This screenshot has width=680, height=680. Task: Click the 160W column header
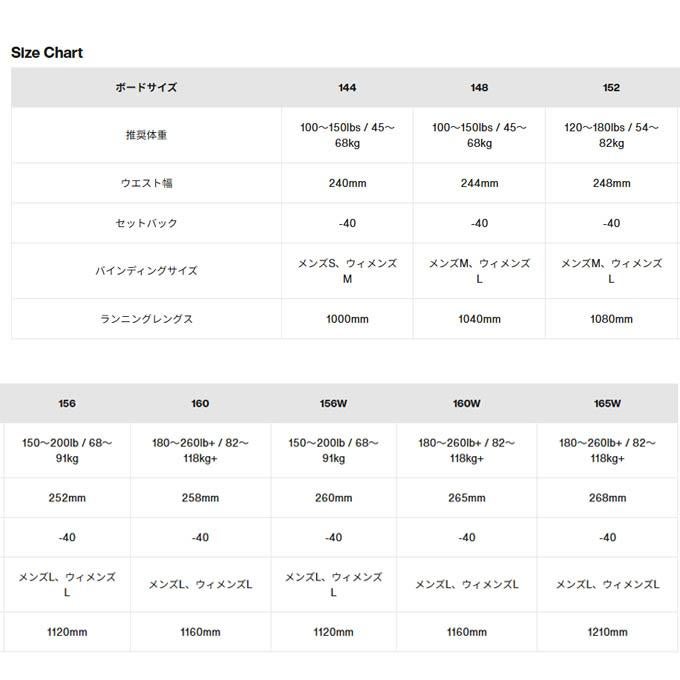point(466,404)
